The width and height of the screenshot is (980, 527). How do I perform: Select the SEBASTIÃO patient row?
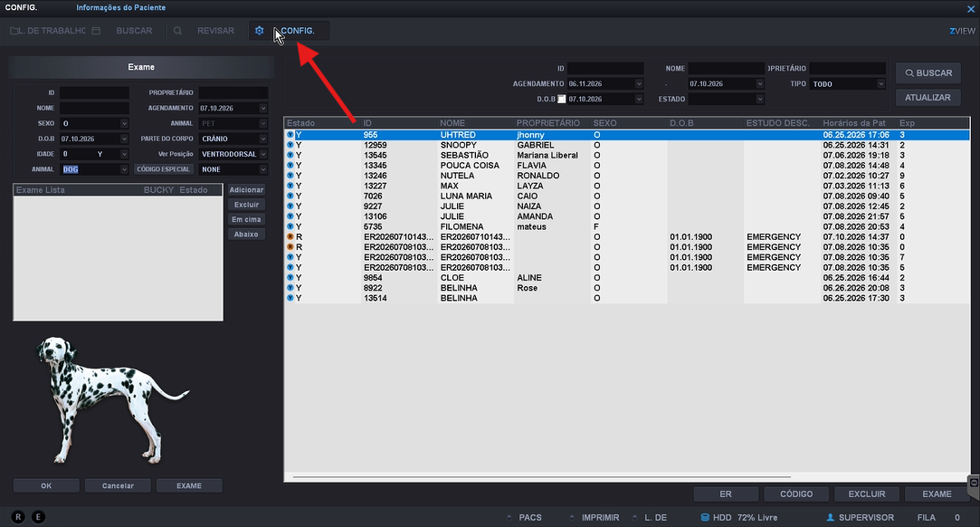627,155
